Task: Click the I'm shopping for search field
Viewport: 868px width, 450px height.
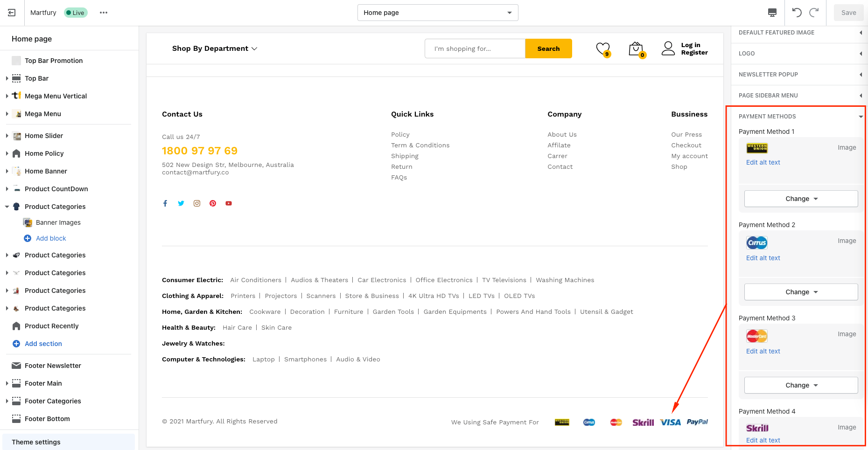Action: pyautogui.click(x=475, y=48)
